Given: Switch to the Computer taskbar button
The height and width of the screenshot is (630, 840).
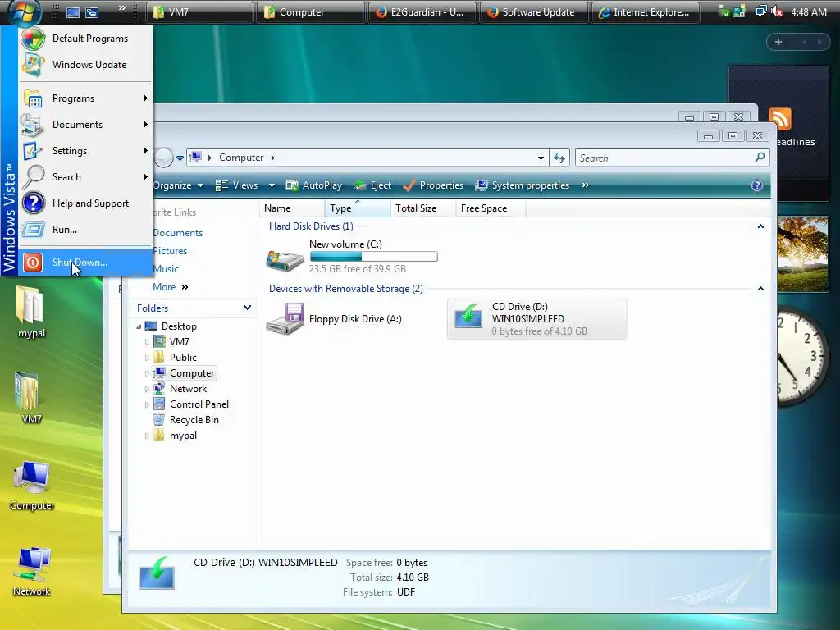Looking at the screenshot, I should pyautogui.click(x=311, y=12).
